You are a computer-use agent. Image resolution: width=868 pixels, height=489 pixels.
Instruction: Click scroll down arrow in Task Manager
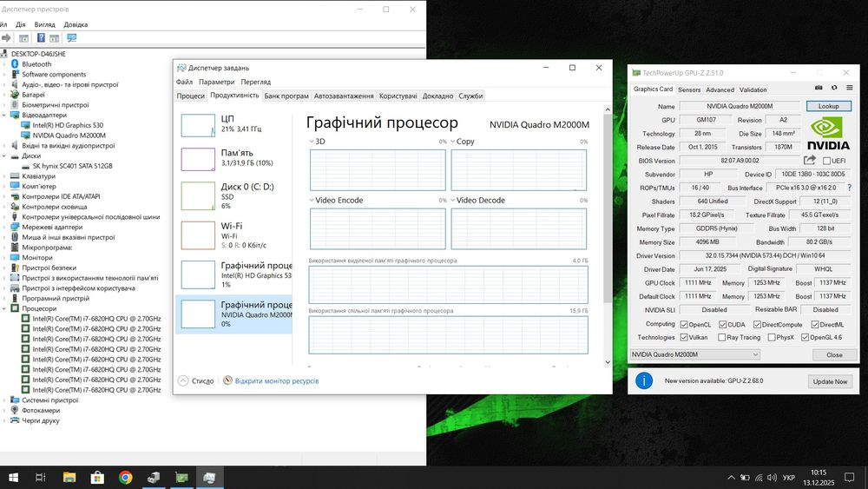(x=608, y=362)
